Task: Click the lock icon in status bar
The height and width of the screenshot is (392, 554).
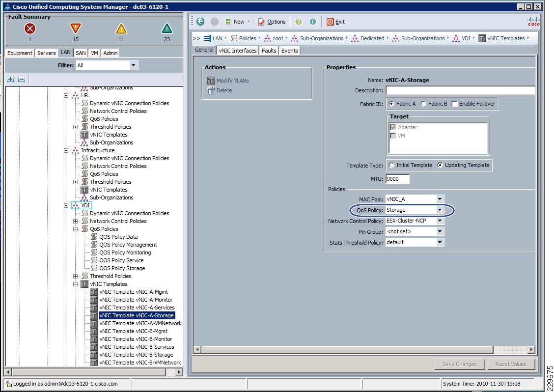Action: [x=9, y=384]
